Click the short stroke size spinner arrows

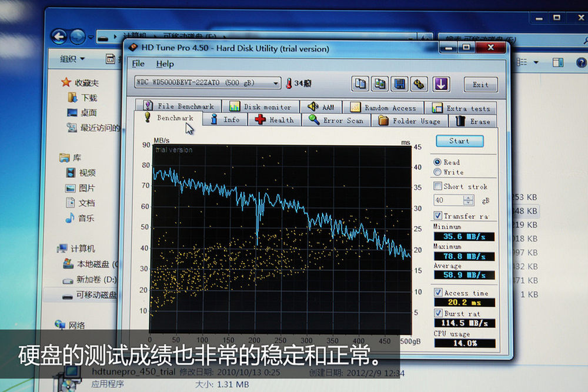[468, 200]
